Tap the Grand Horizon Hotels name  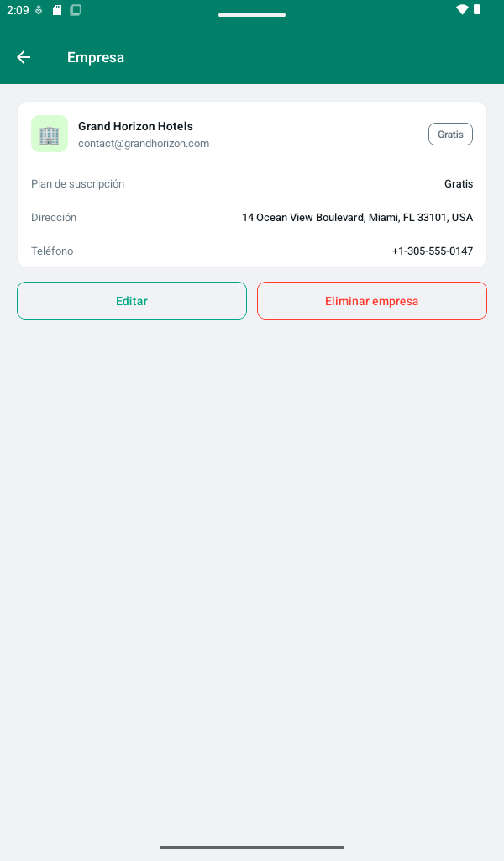[x=135, y=126]
